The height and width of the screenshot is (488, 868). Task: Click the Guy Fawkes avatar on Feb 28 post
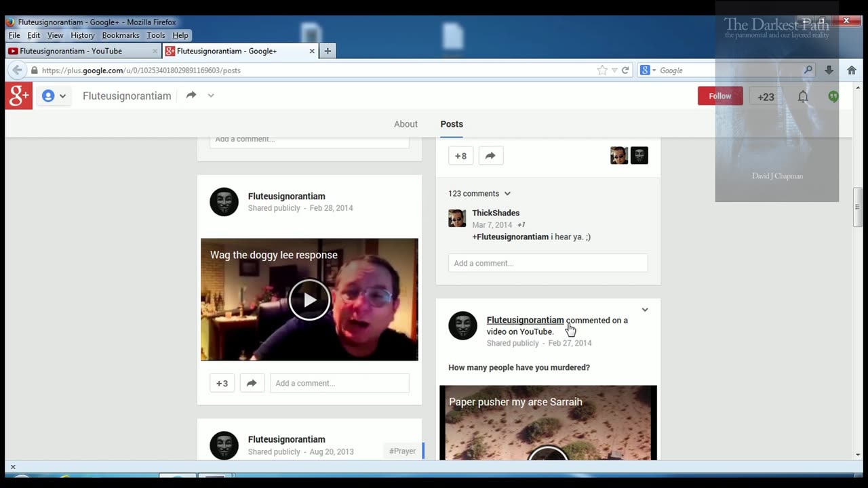click(224, 202)
